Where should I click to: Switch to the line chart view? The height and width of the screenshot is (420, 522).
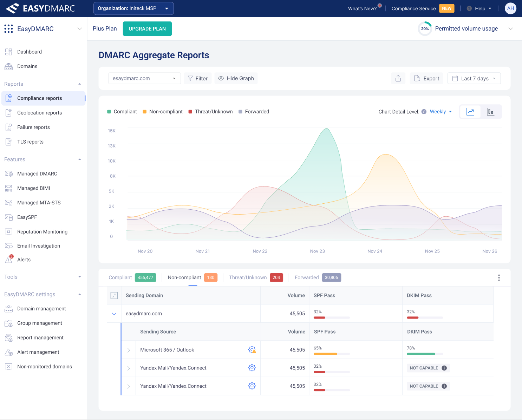470,112
